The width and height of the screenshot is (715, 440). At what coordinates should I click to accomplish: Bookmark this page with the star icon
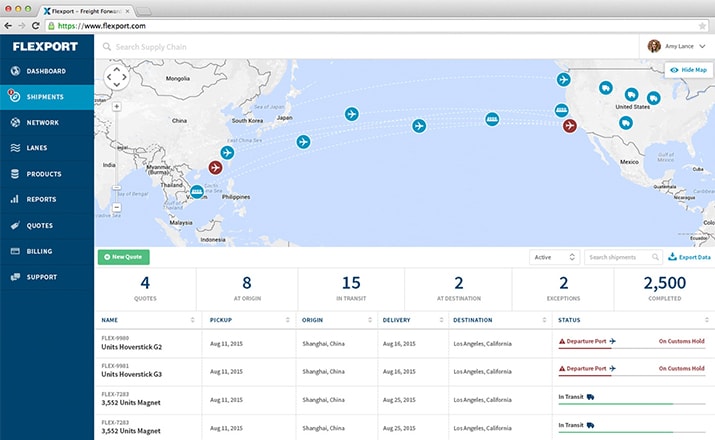(x=702, y=26)
